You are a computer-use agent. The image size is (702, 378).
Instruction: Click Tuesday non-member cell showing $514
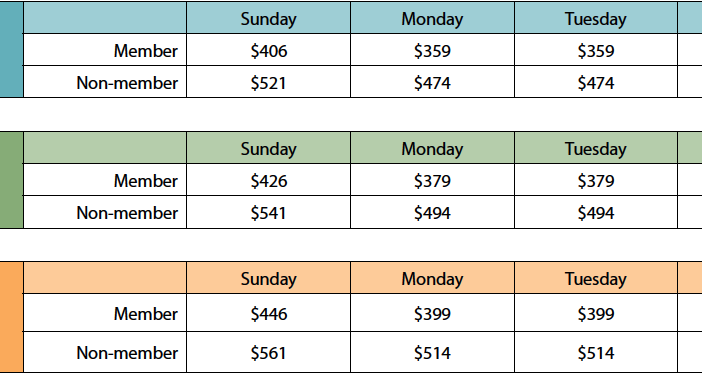(595, 353)
